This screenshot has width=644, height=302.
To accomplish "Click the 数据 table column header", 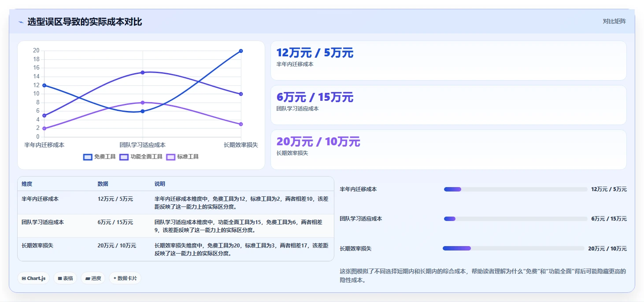I will pos(103,184).
